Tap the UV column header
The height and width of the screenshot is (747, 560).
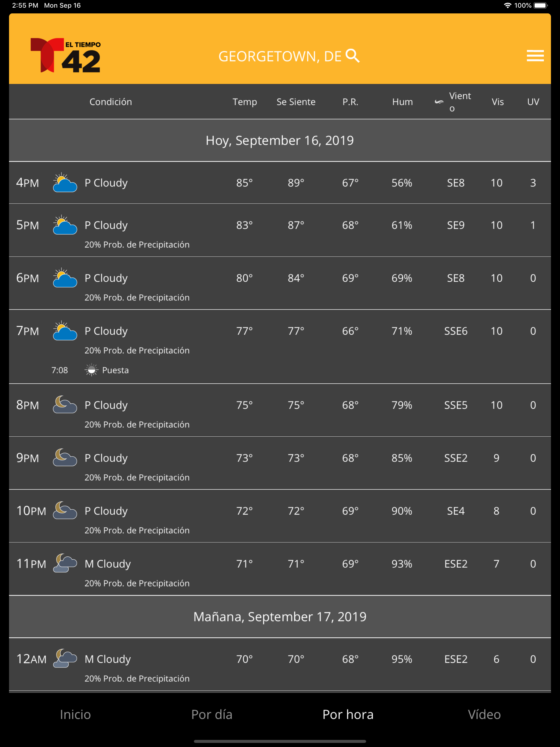pos(533,102)
